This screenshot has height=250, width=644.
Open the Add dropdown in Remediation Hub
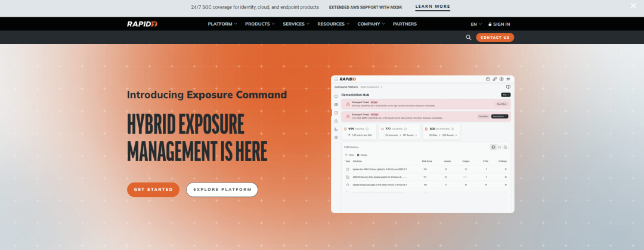506,95
